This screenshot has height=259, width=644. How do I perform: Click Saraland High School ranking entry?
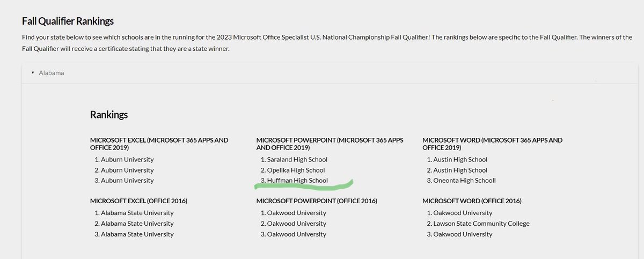click(x=297, y=159)
